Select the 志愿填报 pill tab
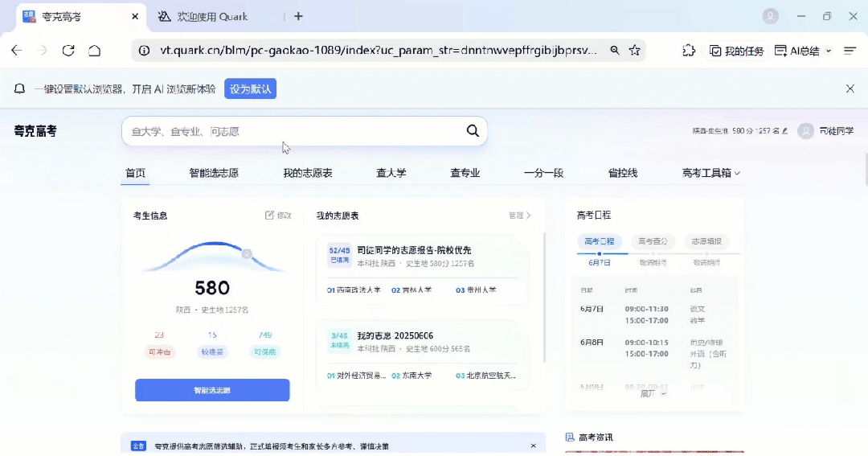This screenshot has width=868, height=456. click(706, 241)
